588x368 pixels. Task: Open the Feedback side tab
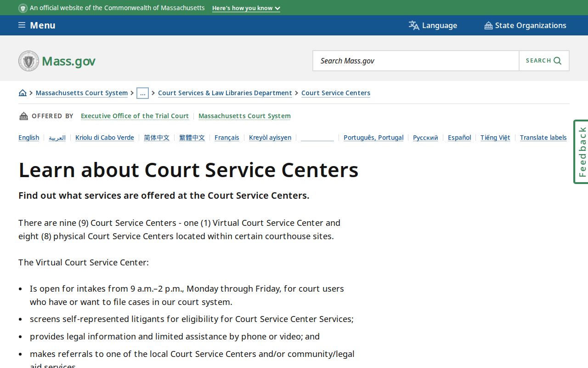[581, 152]
